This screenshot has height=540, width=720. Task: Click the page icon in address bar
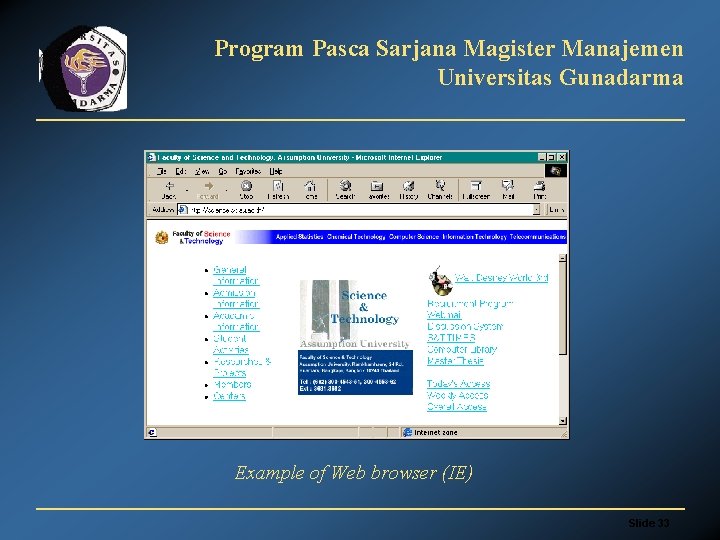[x=183, y=210]
